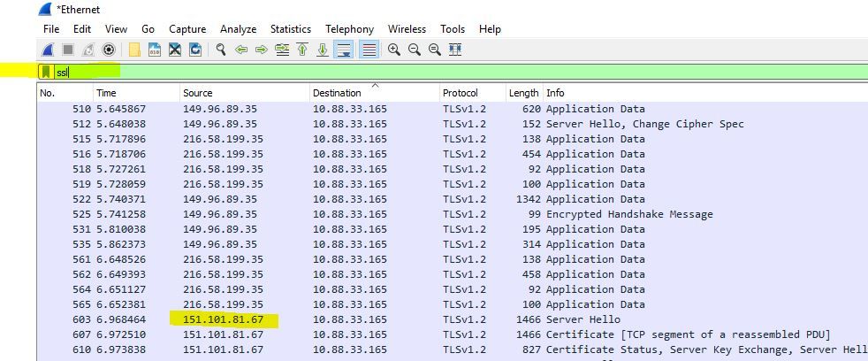Restart the current capture

click(x=88, y=50)
